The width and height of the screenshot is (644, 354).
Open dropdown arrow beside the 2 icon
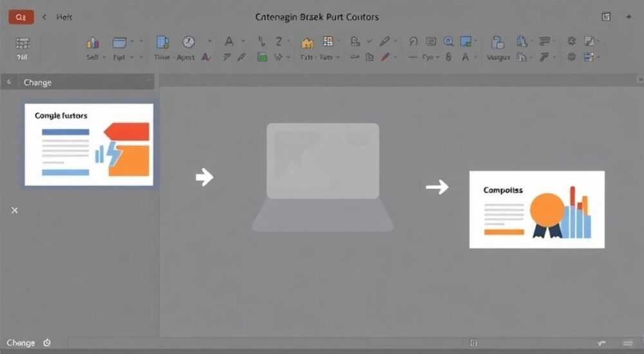(289, 41)
